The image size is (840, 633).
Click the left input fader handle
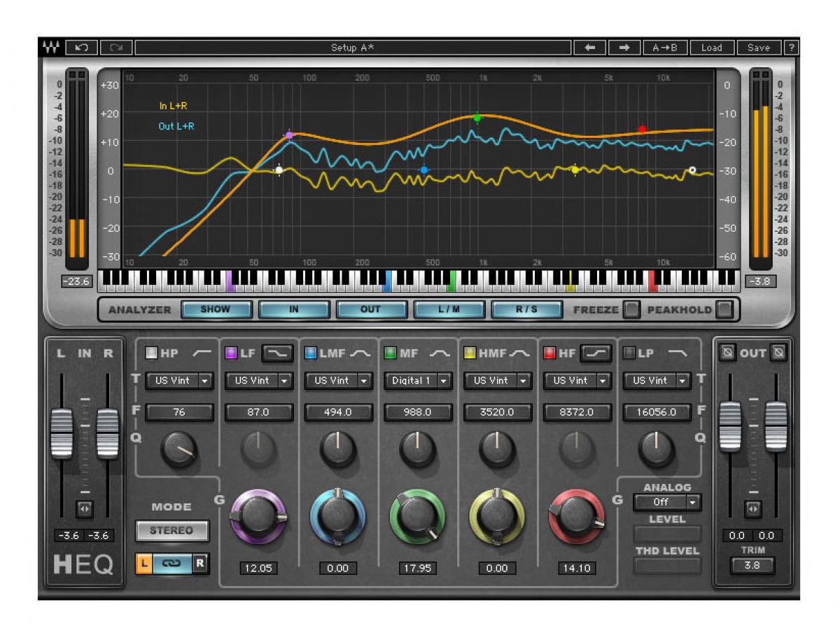pyautogui.click(x=62, y=433)
